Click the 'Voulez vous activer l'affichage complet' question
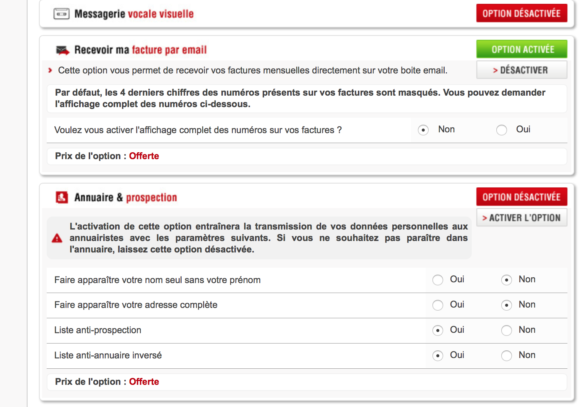The image size is (585, 407). 198,130
